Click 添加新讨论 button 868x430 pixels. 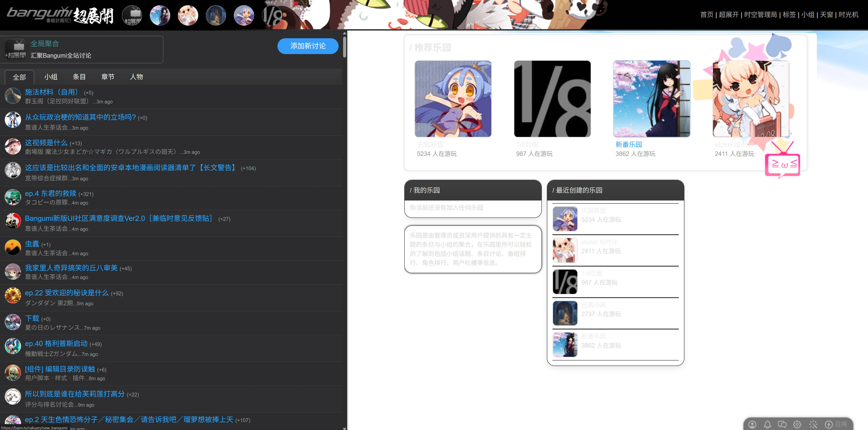click(308, 46)
